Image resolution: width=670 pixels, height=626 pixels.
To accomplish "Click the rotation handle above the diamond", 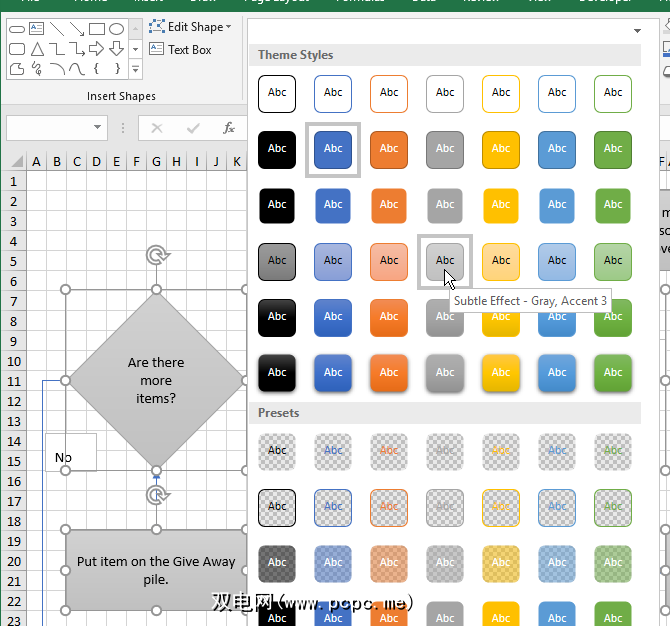I will [157, 255].
